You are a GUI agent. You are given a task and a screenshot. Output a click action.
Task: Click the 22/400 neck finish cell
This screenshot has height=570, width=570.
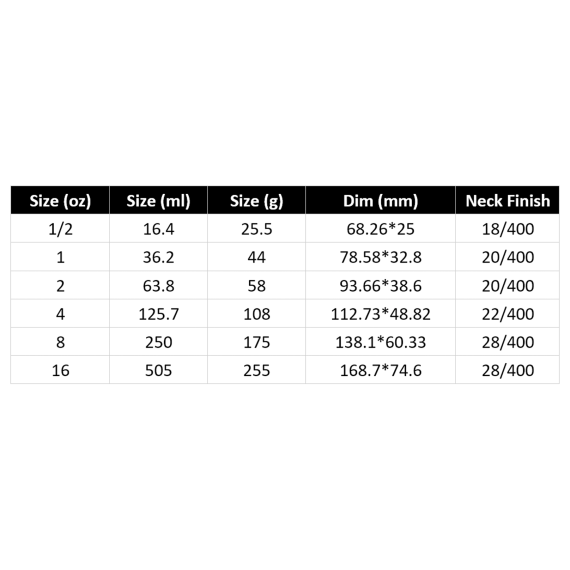[507, 313]
